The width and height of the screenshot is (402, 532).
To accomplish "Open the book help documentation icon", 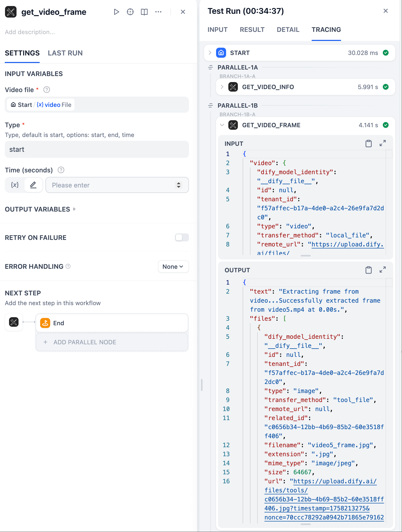I will (144, 12).
